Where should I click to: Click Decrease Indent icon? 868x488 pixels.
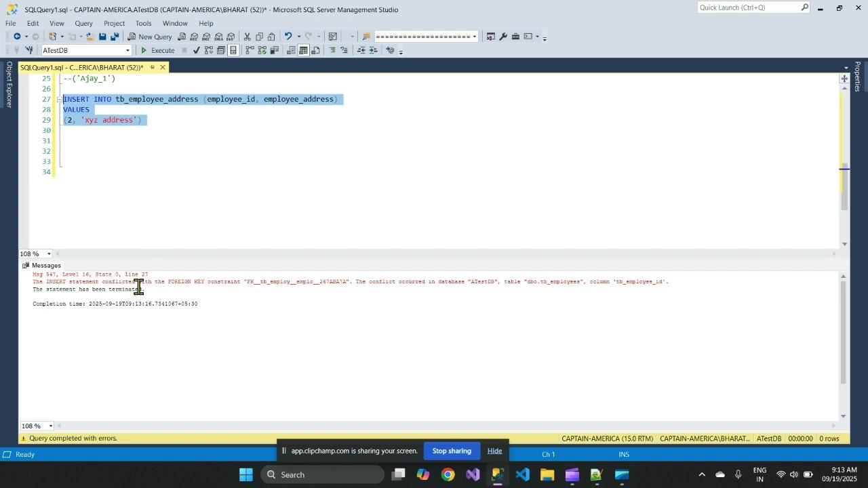click(x=361, y=50)
